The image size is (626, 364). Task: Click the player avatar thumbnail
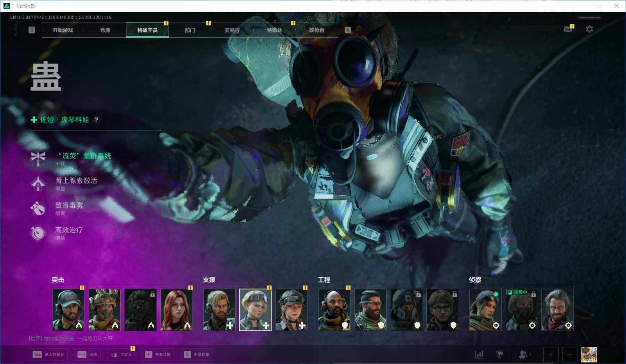(589, 355)
